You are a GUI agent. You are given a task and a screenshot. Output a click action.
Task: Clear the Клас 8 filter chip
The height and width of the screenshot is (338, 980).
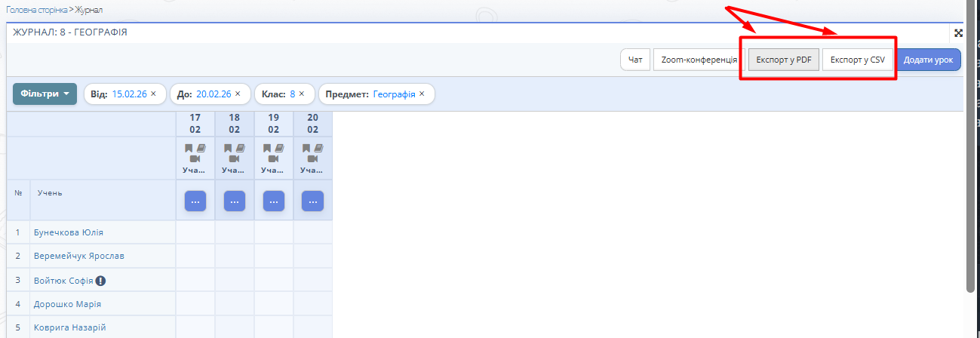[301, 94]
